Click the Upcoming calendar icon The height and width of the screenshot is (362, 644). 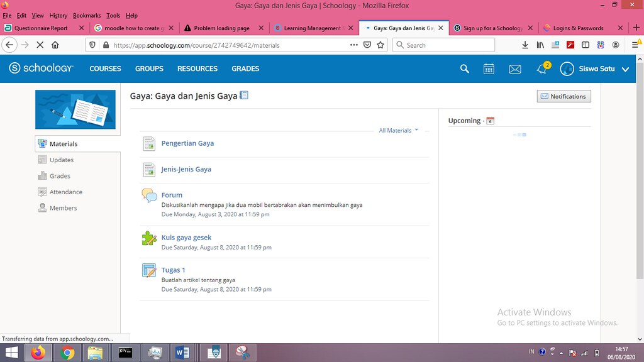(490, 121)
